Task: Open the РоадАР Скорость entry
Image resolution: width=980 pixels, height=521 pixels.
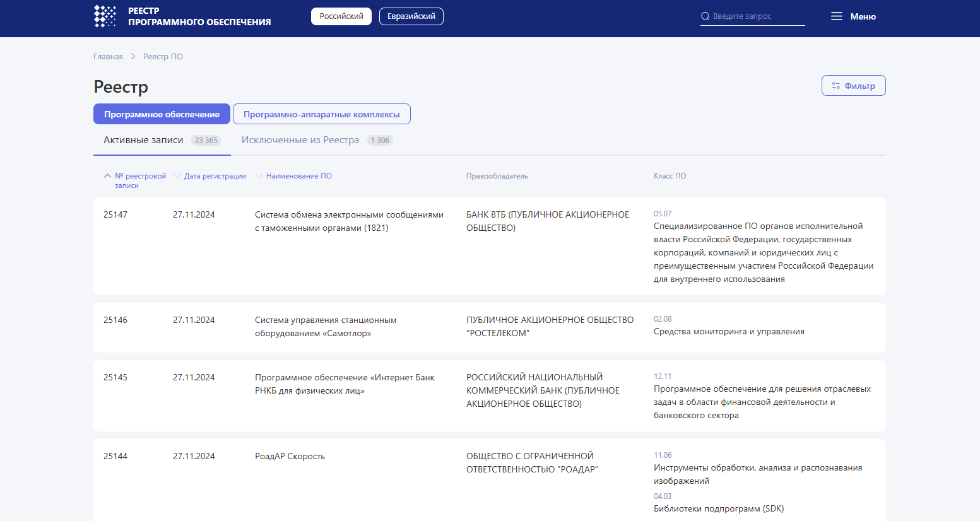Action: (x=290, y=456)
